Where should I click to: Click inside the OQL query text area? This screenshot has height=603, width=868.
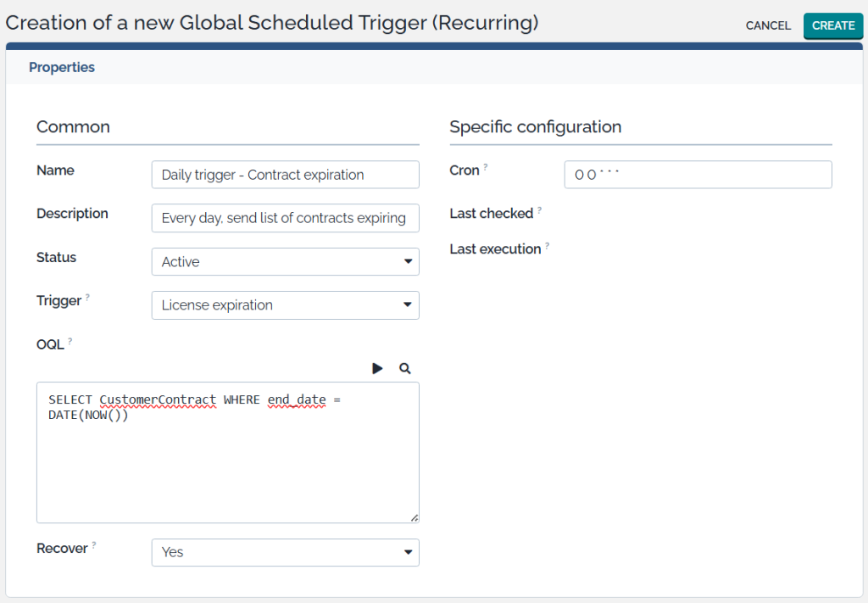(227, 466)
